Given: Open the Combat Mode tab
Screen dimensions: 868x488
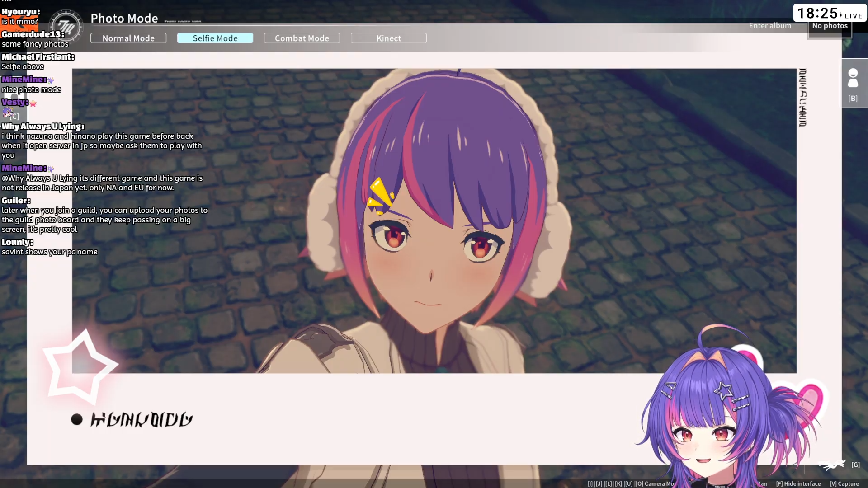Looking at the screenshot, I should click(x=302, y=38).
